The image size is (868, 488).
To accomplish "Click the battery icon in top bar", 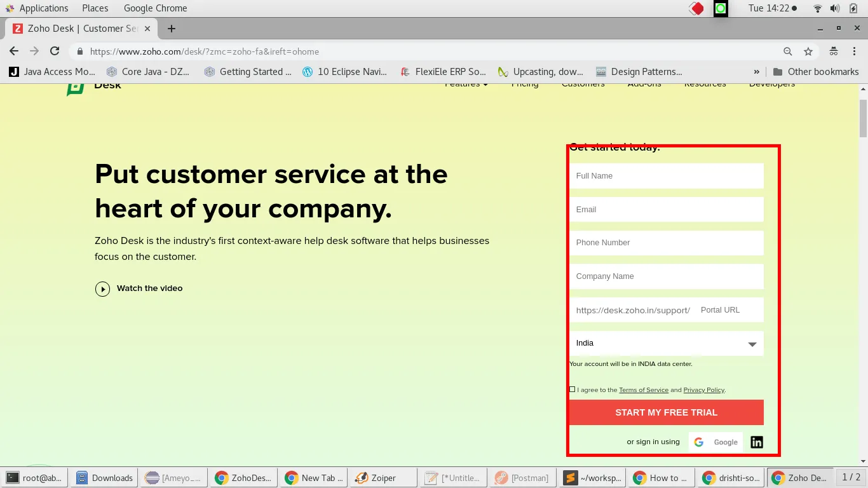I will coord(853,8).
